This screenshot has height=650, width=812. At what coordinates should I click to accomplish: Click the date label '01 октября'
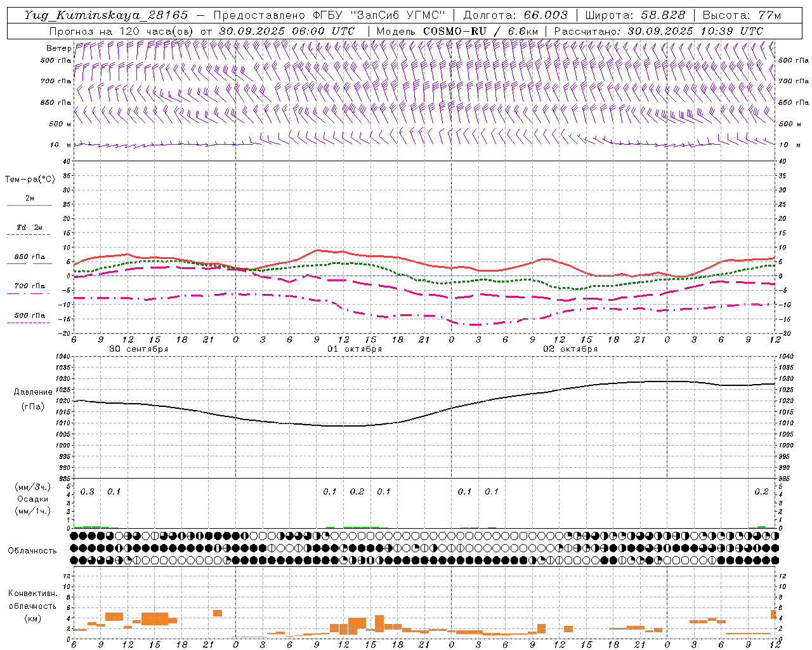click(x=355, y=349)
